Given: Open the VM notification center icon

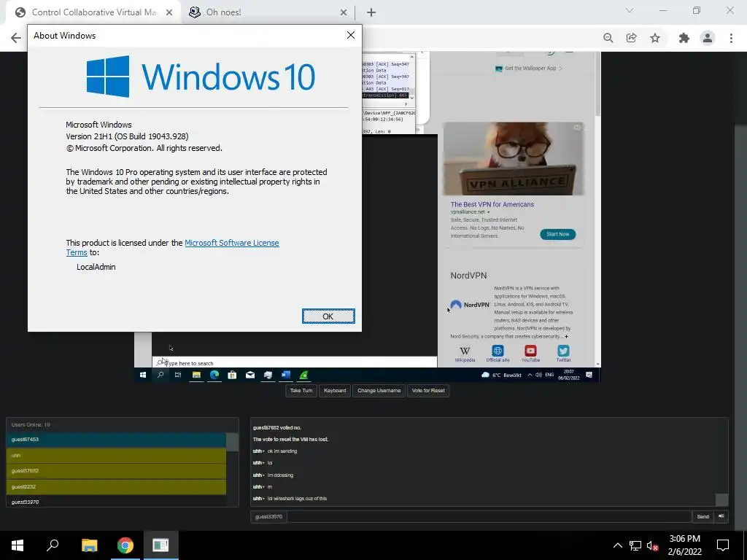Looking at the screenshot, I should tap(589, 376).
